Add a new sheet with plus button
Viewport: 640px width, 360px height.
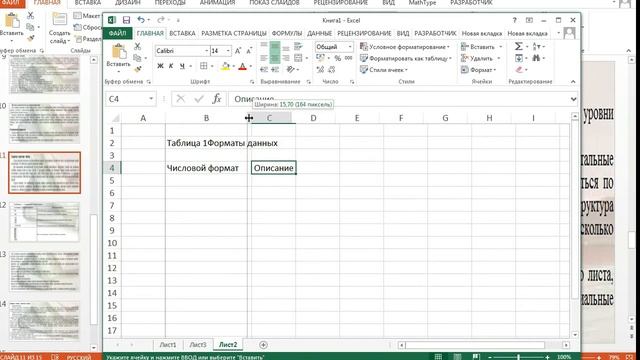point(263,345)
